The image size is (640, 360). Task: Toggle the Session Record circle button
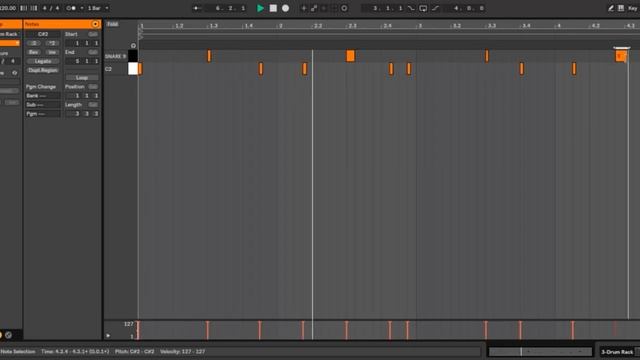point(344,8)
